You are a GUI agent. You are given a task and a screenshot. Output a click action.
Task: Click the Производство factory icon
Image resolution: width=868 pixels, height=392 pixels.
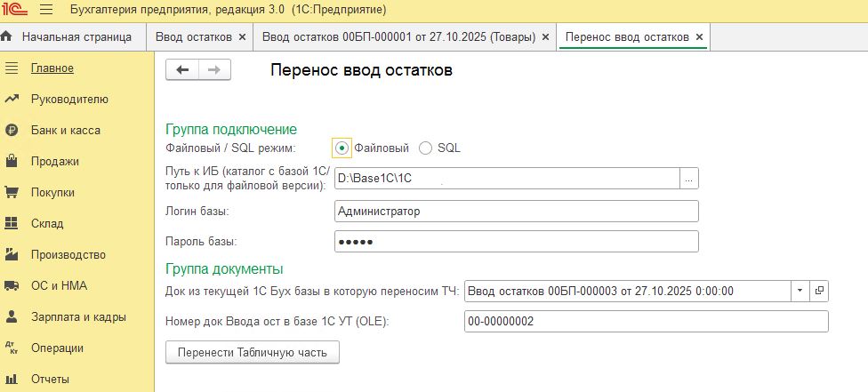tap(12, 254)
